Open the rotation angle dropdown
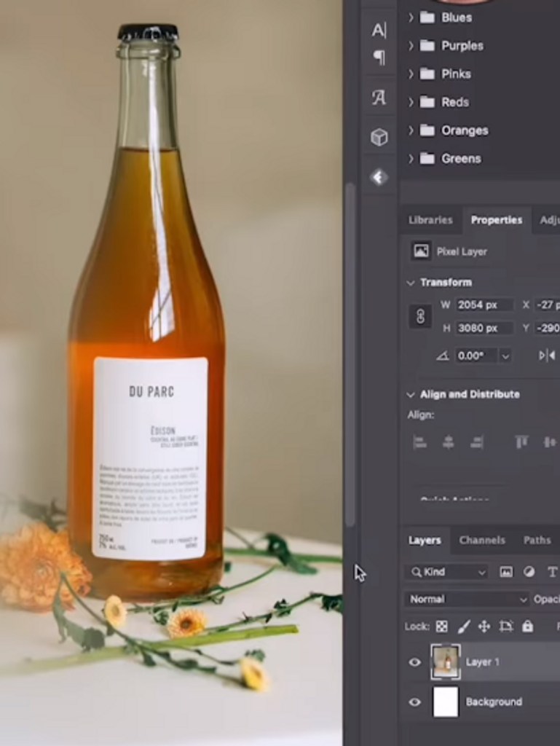Viewport: 560px width, 746px height. [x=505, y=356]
